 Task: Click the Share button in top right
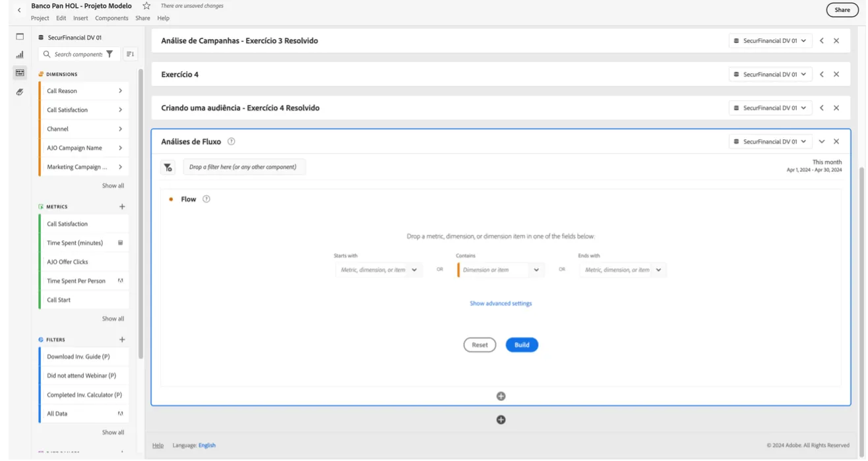click(x=842, y=10)
